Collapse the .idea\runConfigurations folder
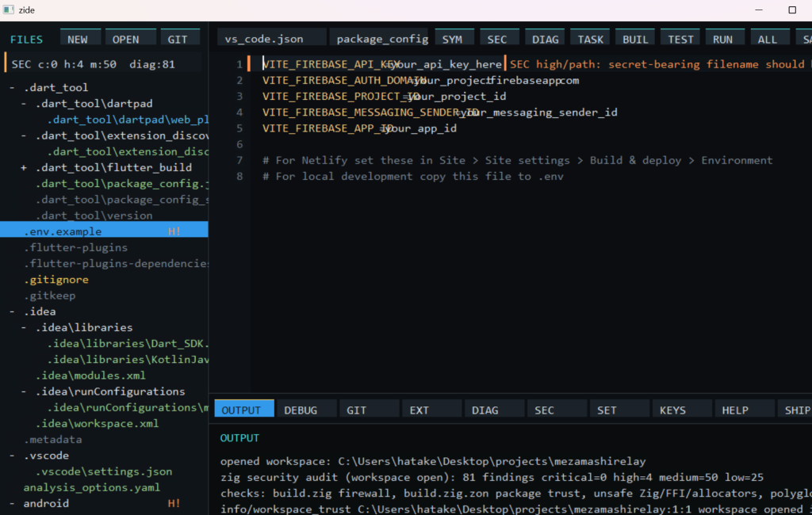The height and width of the screenshot is (515, 812). (x=24, y=392)
